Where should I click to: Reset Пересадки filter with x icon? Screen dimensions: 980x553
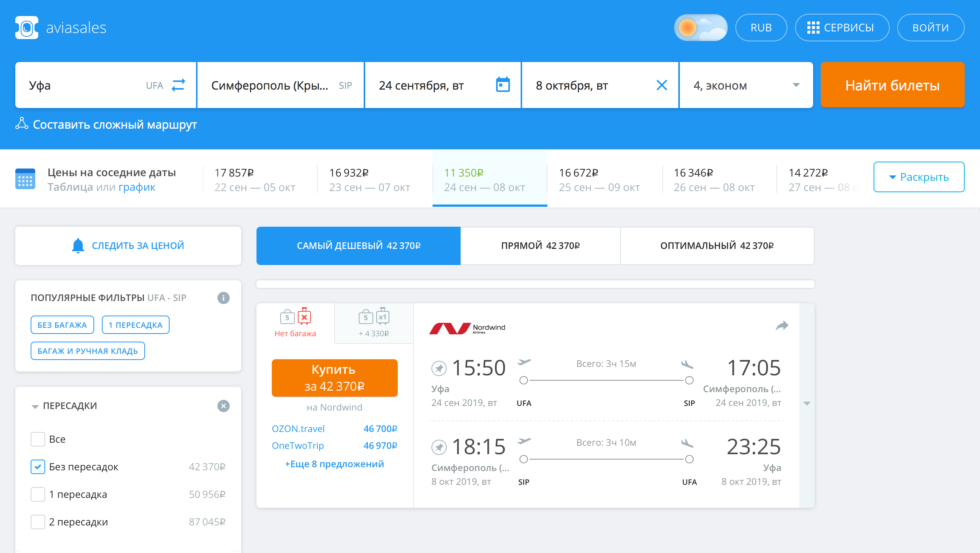click(x=224, y=406)
